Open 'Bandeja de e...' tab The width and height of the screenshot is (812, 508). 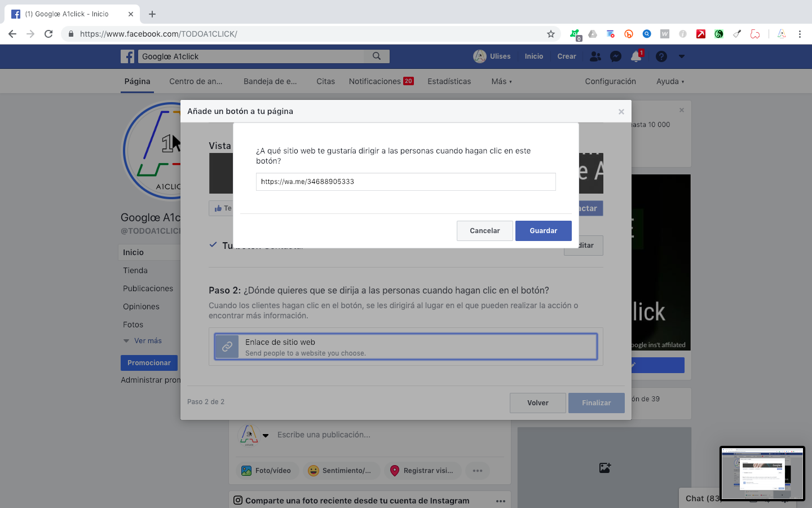270,81
